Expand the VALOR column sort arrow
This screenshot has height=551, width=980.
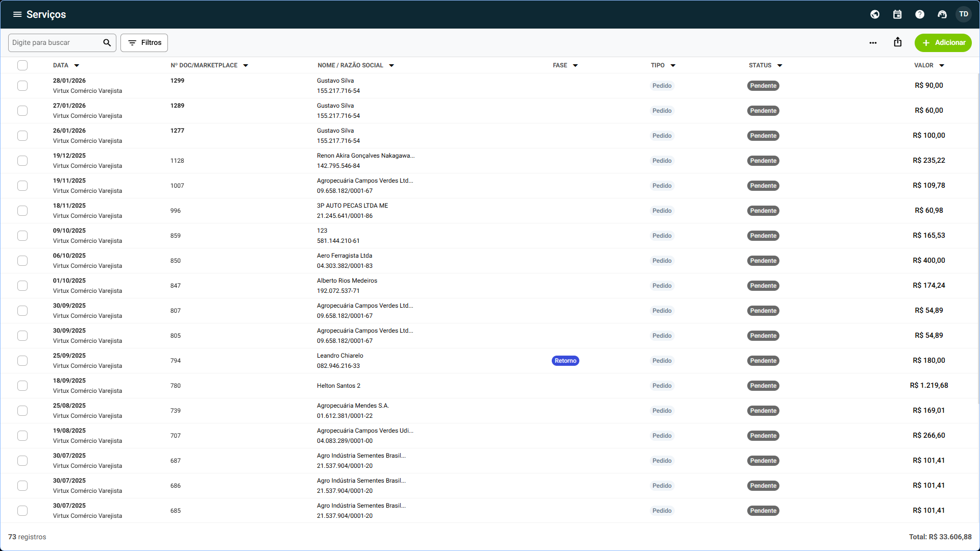pyautogui.click(x=942, y=65)
